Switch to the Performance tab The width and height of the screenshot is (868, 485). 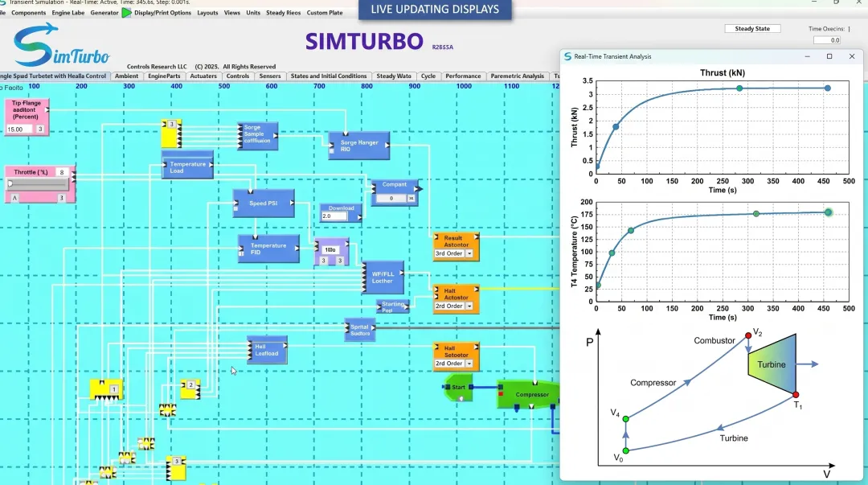[463, 76]
